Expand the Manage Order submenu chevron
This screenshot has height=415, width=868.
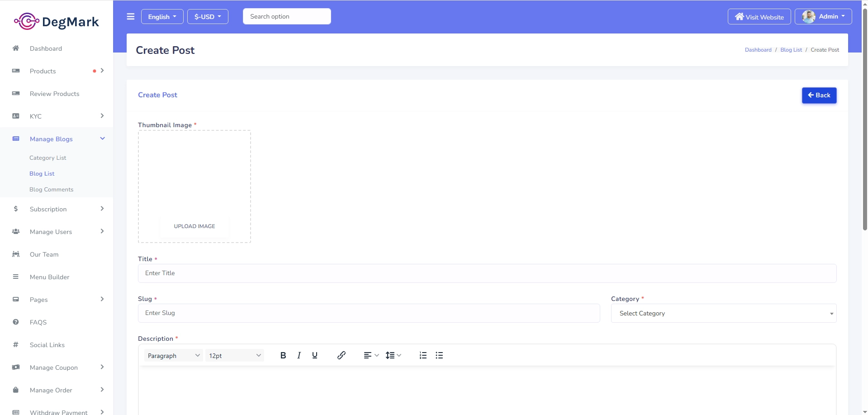click(102, 390)
